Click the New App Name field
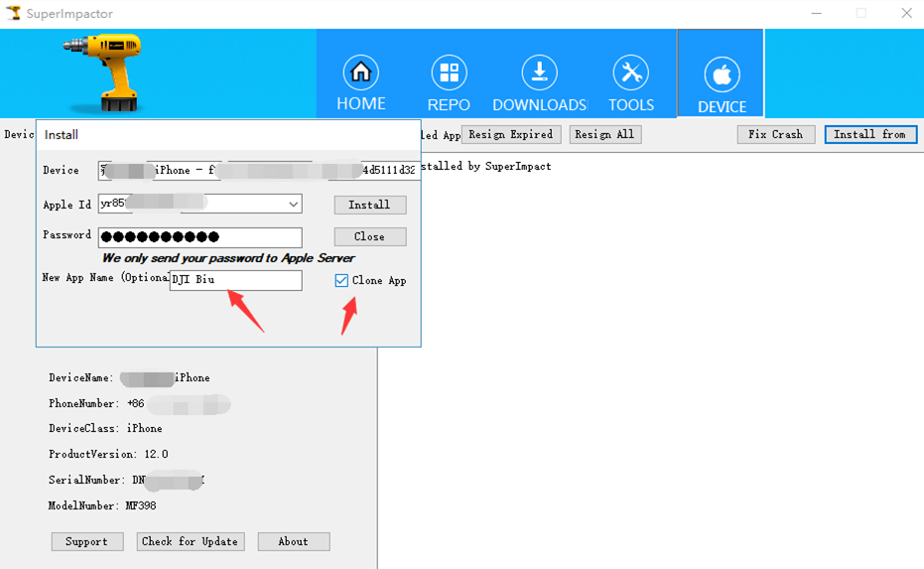924x569 pixels. click(x=236, y=280)
